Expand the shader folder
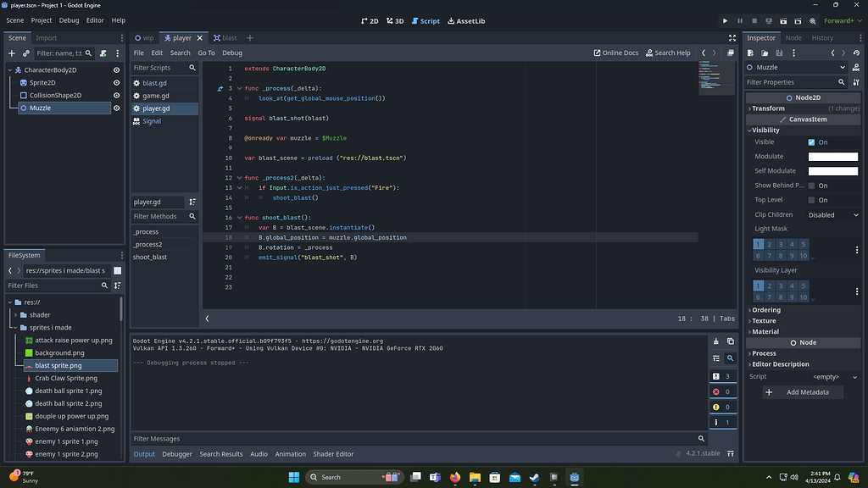This screenshot has width=868, height=488. click(15, 315)
